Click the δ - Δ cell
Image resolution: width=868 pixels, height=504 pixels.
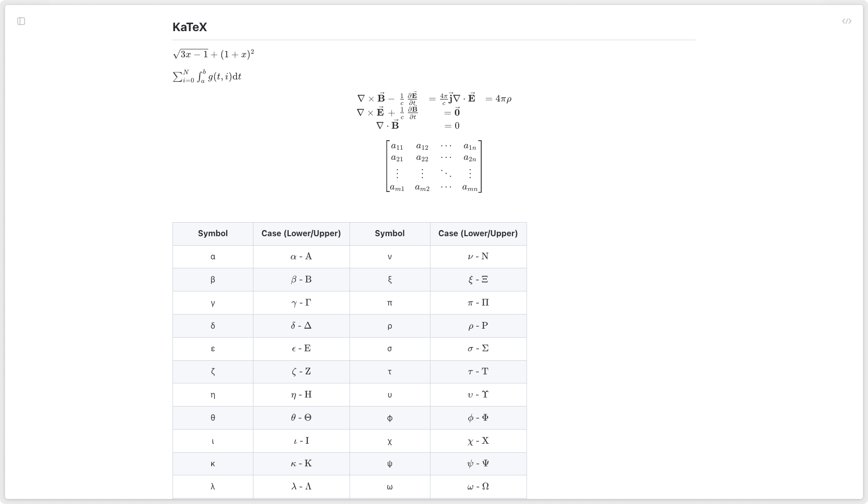tap(301, 326)
